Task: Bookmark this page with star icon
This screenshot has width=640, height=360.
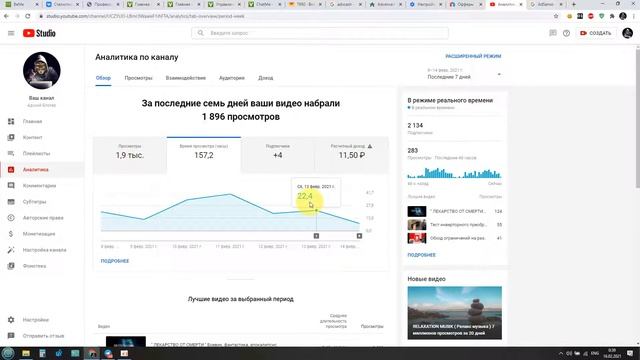Action: click(556, 16)
